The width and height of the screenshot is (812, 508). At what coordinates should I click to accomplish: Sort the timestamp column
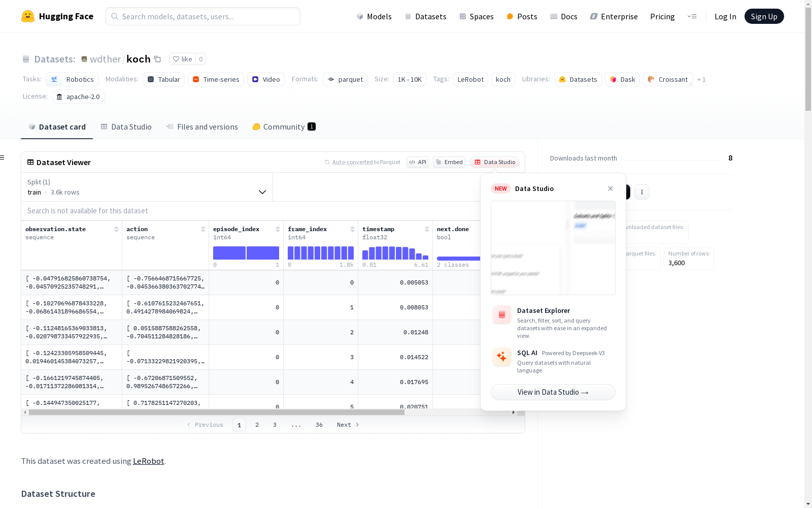click(427, 229)
